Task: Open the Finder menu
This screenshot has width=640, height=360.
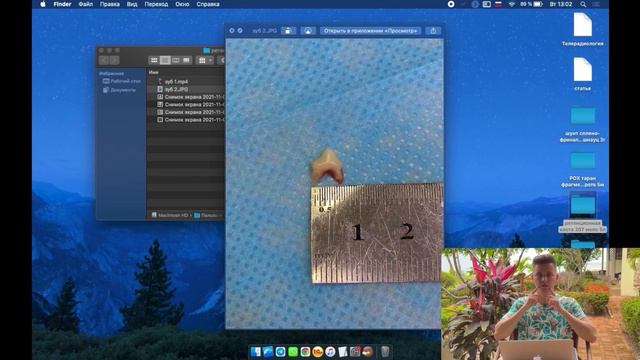Action: tap(62, 4)
